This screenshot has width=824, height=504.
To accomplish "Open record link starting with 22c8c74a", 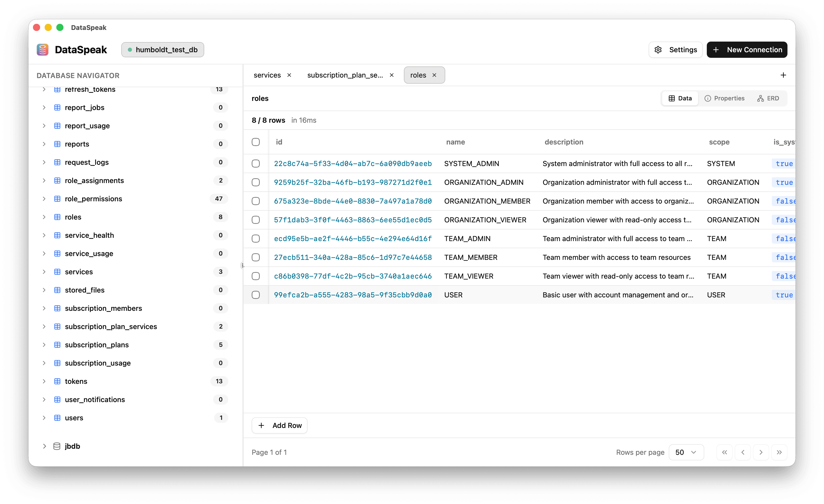I will [x=352, y=164].
